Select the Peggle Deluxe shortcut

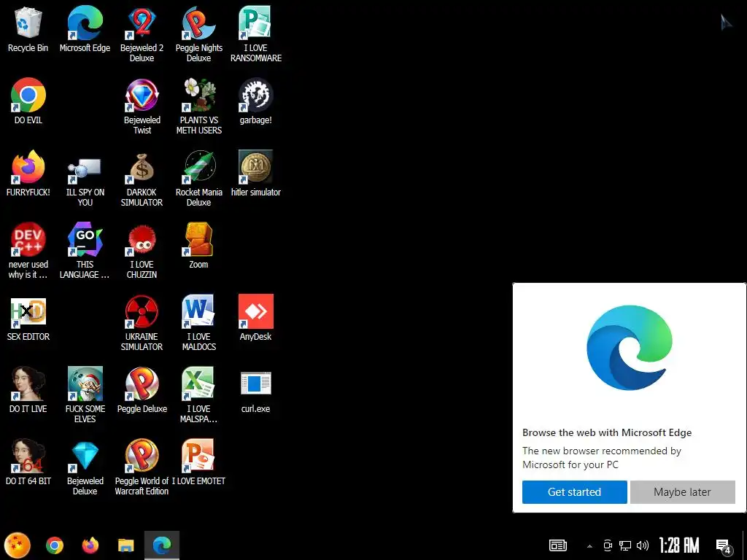point(142,391)
